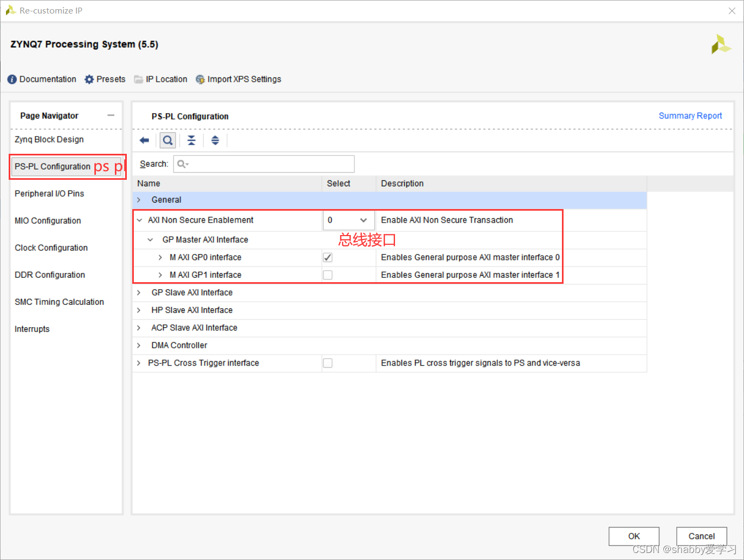Open Zynq Block Design page

49,139
